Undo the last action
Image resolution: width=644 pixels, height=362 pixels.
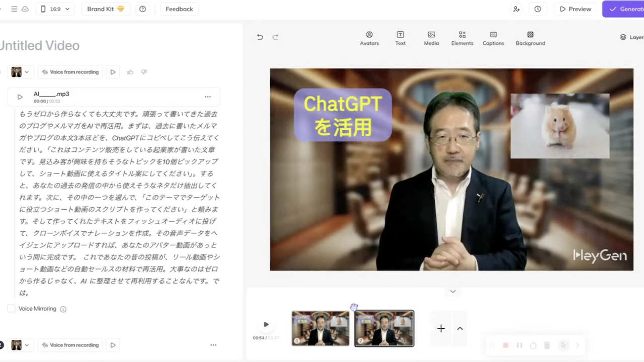pos(260,37)
